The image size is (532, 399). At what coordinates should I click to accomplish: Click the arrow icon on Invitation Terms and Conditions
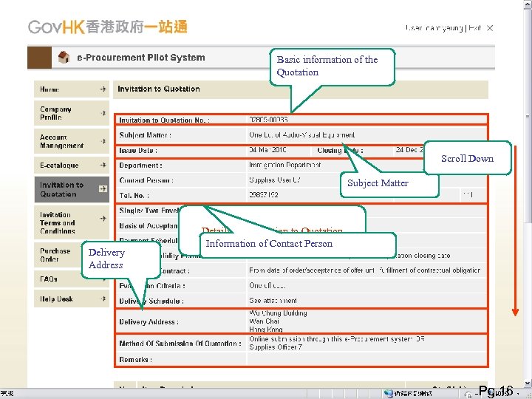tap(103, 219)
